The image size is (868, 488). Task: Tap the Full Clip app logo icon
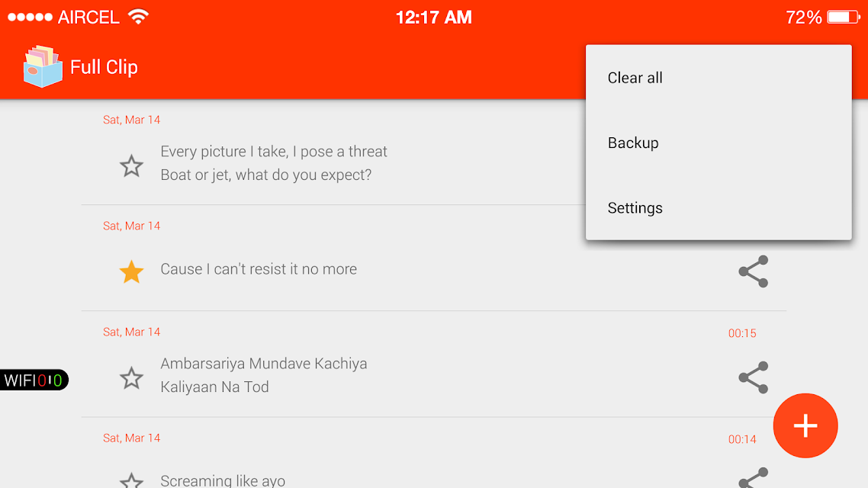tap(43, 67)
